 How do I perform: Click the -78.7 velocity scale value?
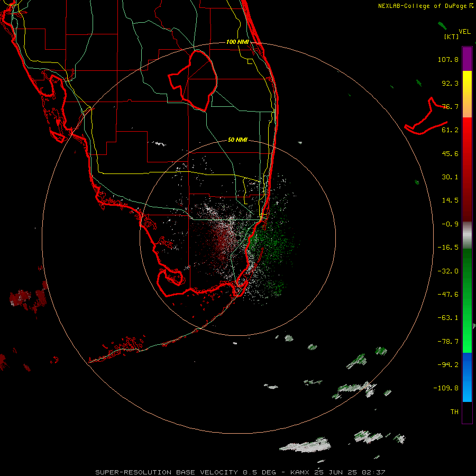448,342
